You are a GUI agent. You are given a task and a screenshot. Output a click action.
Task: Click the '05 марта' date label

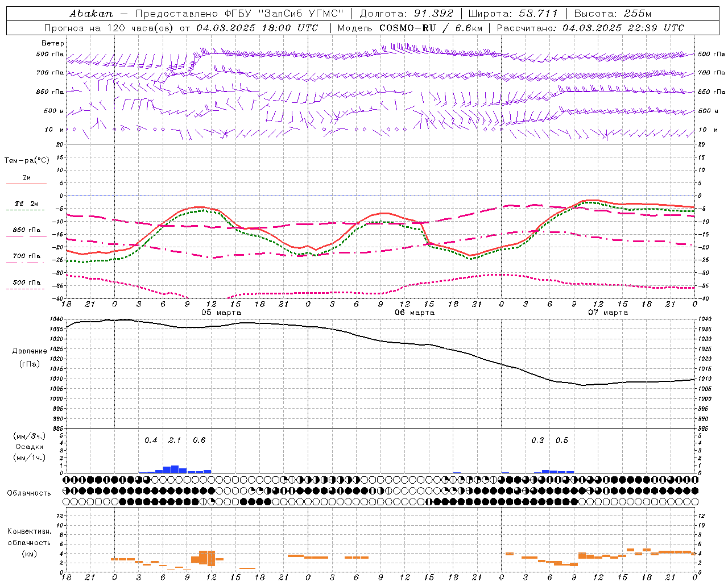(221, 313)
